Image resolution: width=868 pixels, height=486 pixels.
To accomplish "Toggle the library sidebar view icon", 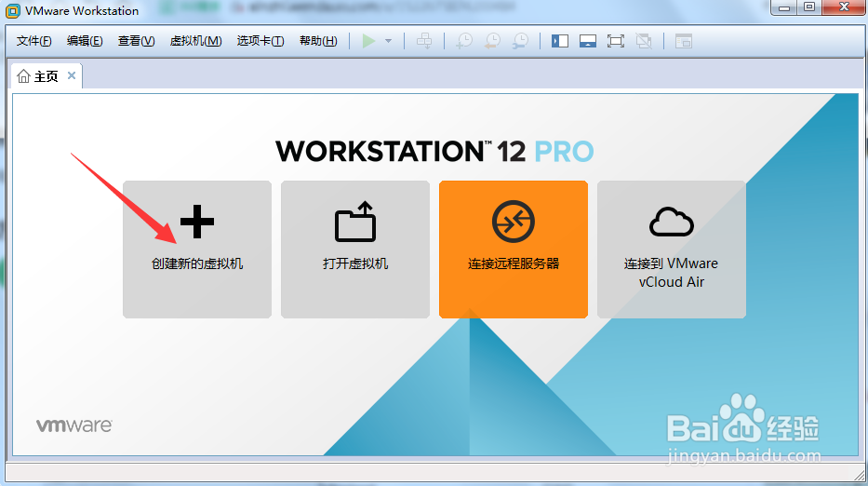I will click(560, 41).
